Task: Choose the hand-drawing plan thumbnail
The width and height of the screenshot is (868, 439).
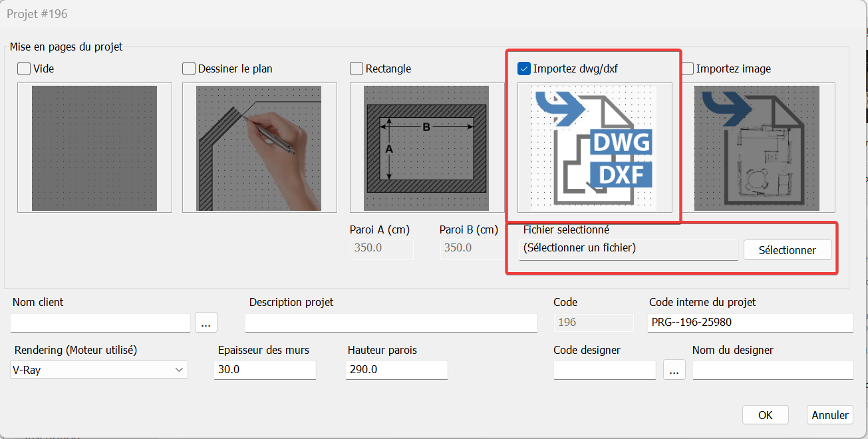Action: click(x=259, y=148)
